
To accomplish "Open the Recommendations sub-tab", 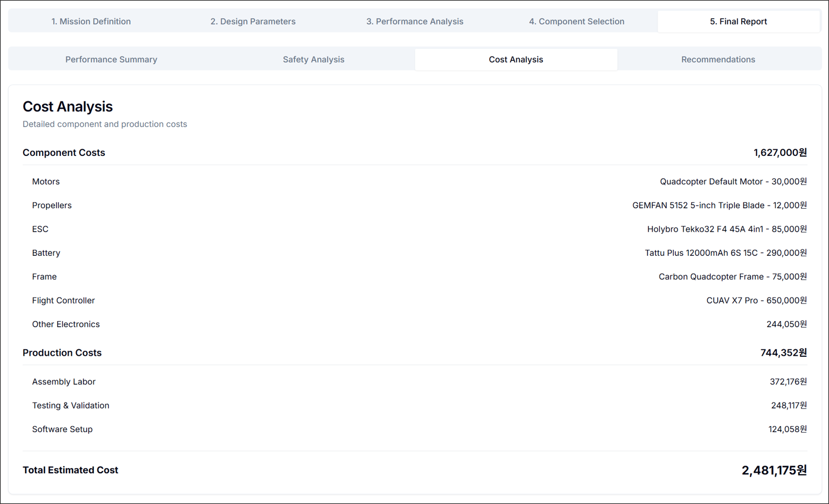I will [x=718, y=59].
